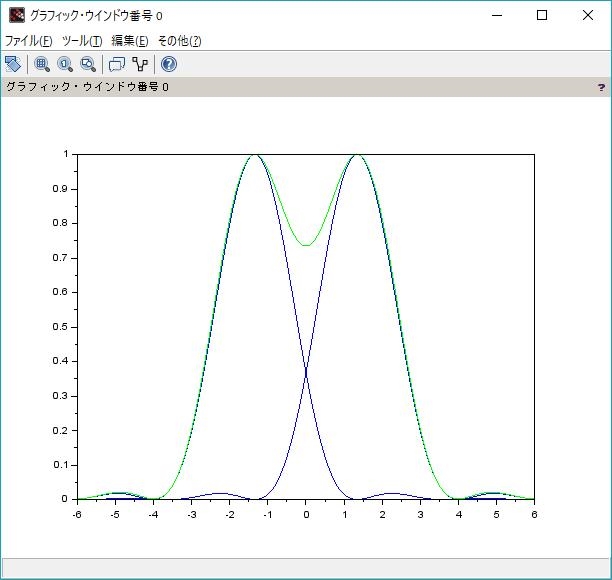
Task: Close the graphic window
Action: coord(587,16)
